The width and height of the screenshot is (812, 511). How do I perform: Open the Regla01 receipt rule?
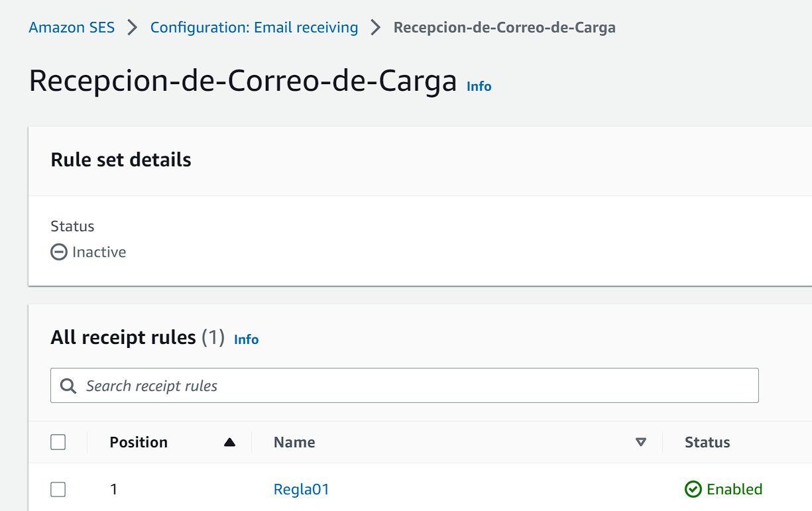301,489
